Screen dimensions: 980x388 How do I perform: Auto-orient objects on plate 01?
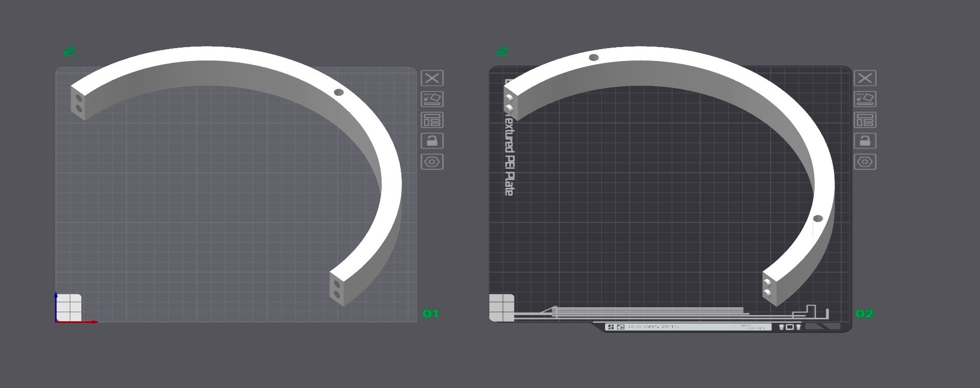tap(432, 99)
